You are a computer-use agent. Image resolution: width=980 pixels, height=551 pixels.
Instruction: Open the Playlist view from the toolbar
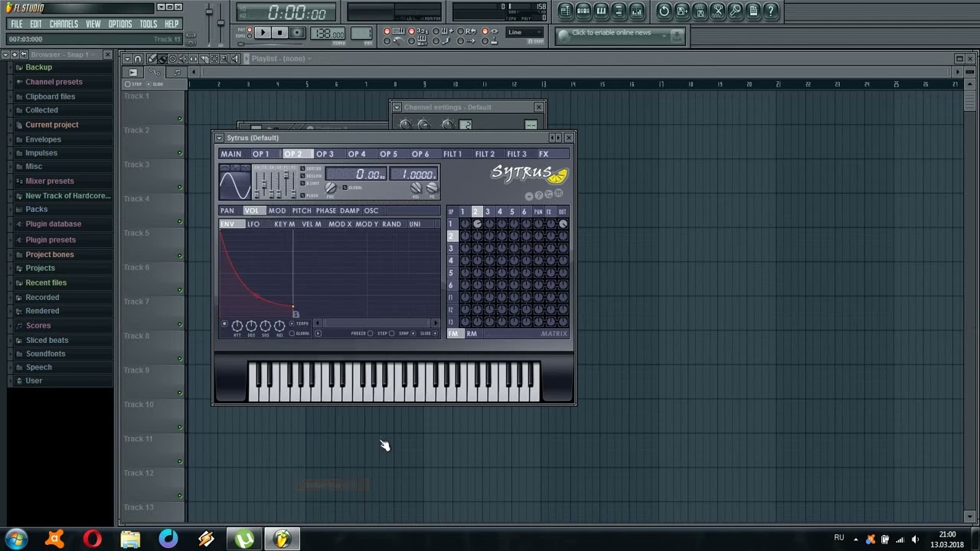[x=565, y=11]
